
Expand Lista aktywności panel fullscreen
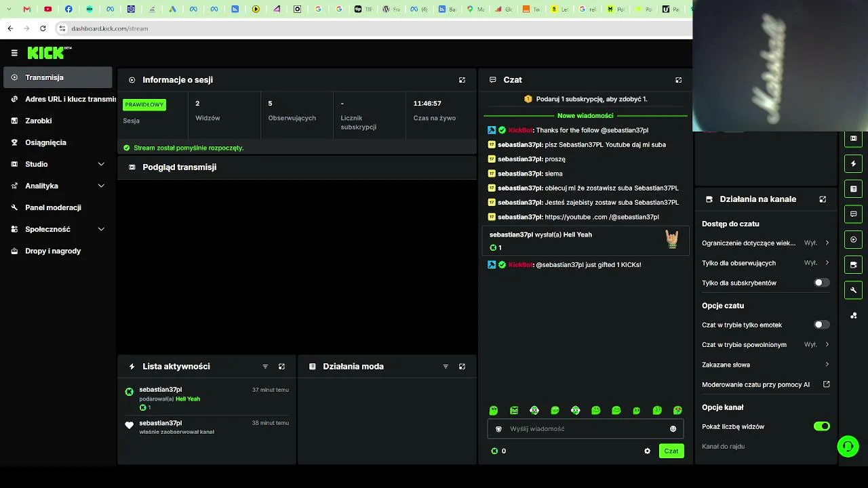point(281,367)
